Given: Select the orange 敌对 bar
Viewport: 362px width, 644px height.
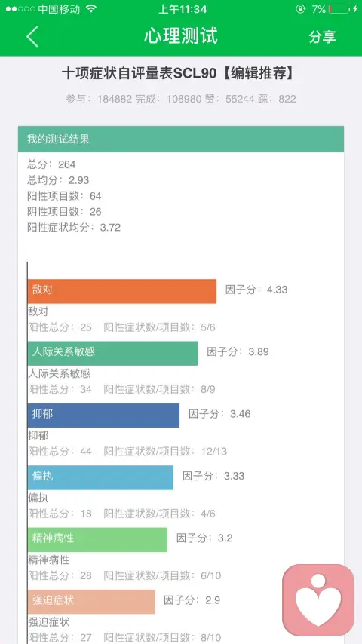Looking at the screenshot, I should pos(122,291).
